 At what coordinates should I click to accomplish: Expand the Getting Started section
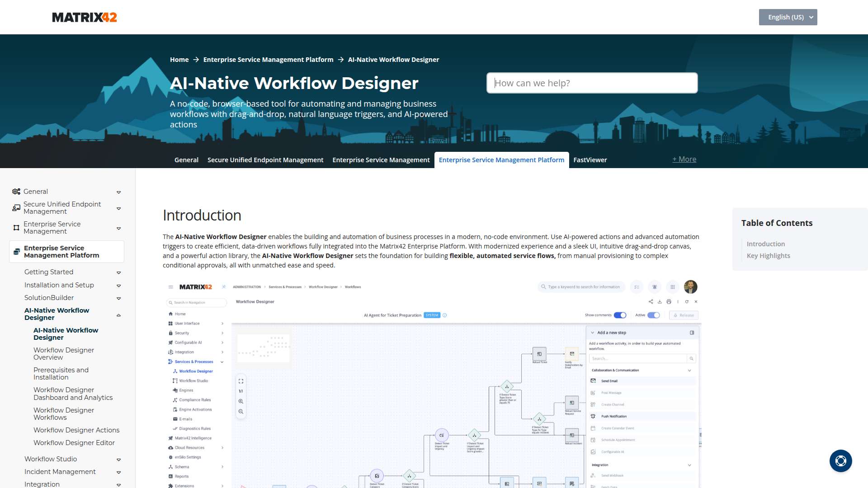pos(119,272)
